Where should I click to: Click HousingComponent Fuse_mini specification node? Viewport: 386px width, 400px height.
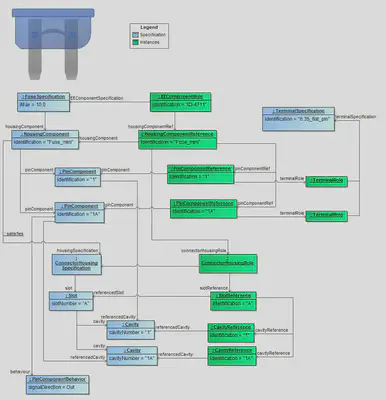pyautogui.click(x=45, y=140)
